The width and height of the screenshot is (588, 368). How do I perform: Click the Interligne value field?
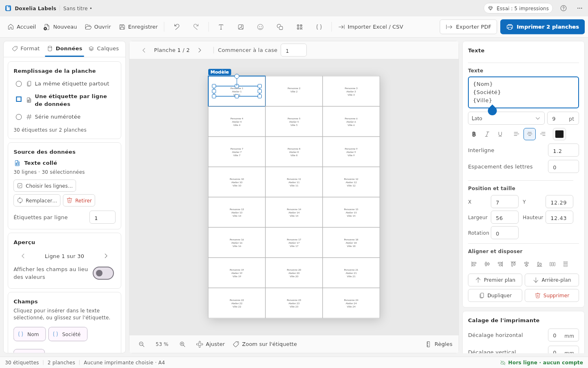tap(563, 150)
